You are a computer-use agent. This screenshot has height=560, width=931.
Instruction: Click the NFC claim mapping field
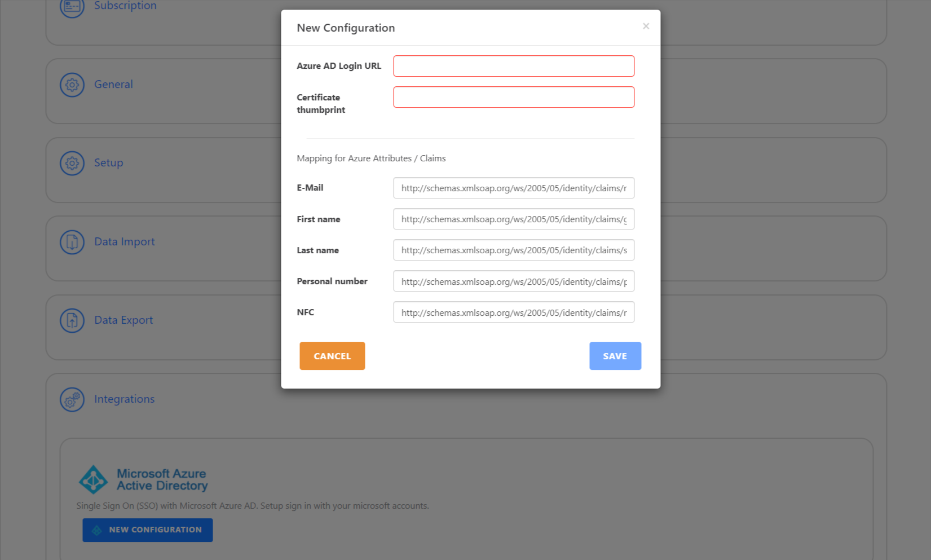[x=513, y=312]
